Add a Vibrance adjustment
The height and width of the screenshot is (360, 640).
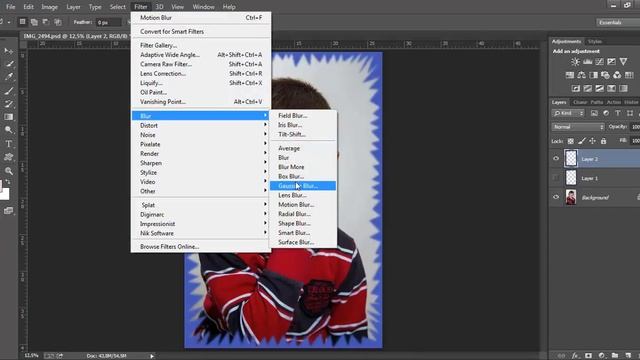point(623,62)
